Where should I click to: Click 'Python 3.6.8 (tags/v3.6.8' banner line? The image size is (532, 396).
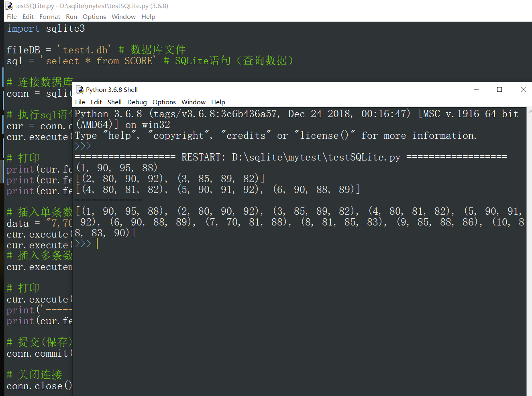[296, 114]
